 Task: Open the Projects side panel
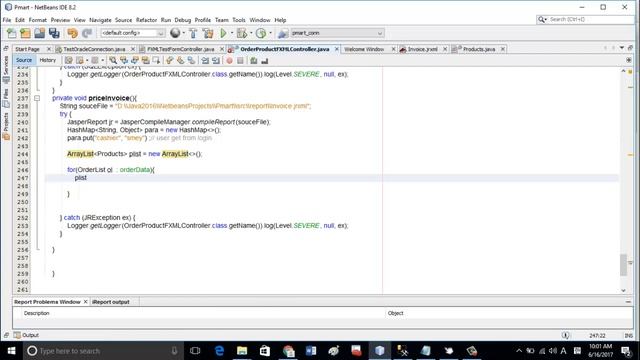click(6, 126)
